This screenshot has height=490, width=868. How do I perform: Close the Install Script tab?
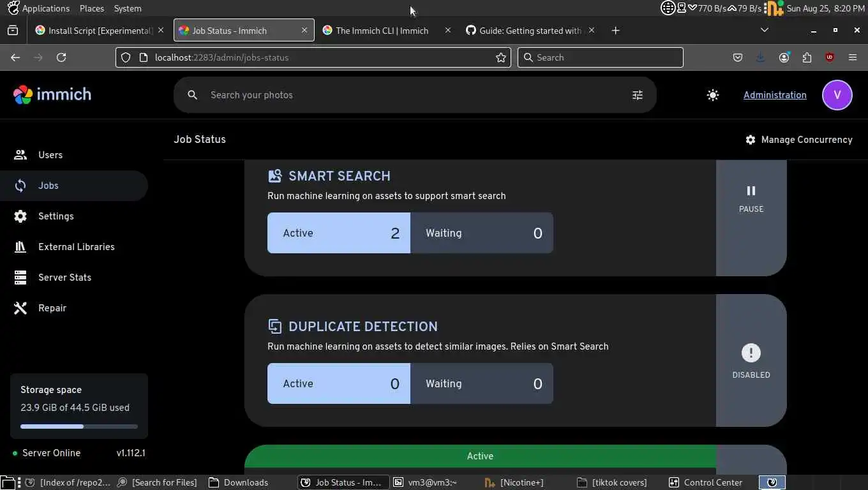(160, 31)
